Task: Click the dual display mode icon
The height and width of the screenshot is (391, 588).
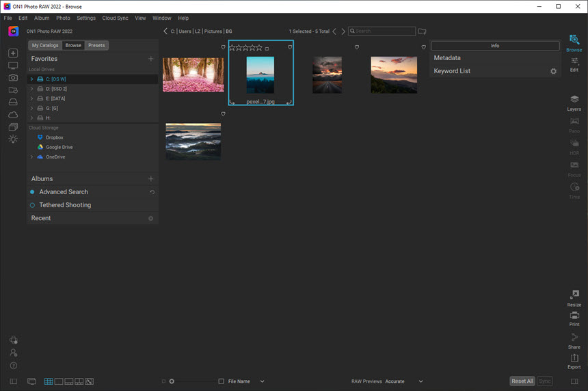Action: pos(32,381)
